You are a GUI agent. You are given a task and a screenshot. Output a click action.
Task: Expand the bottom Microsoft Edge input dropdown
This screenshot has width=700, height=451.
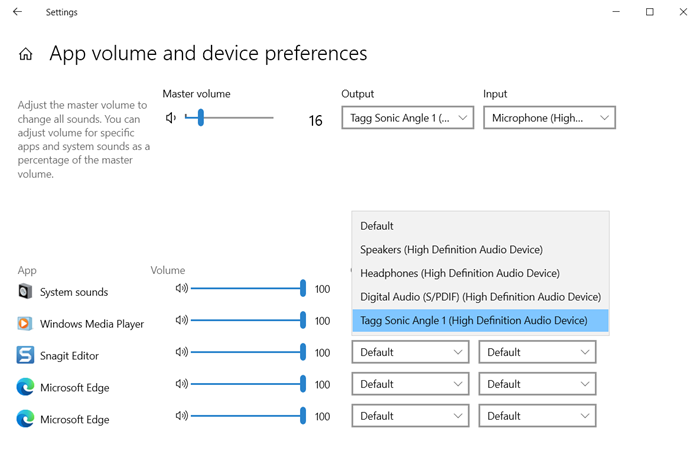coord(537,416)
